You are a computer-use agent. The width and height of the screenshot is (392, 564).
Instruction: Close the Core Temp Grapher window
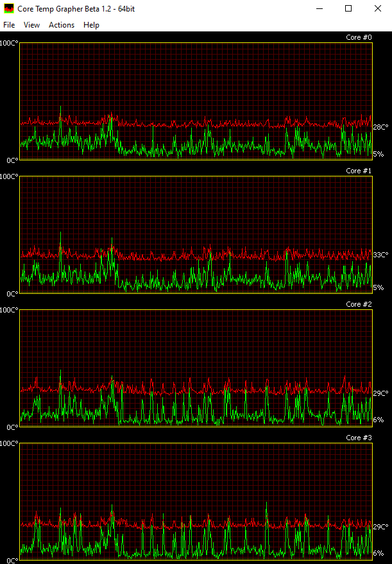click(378, 8)
